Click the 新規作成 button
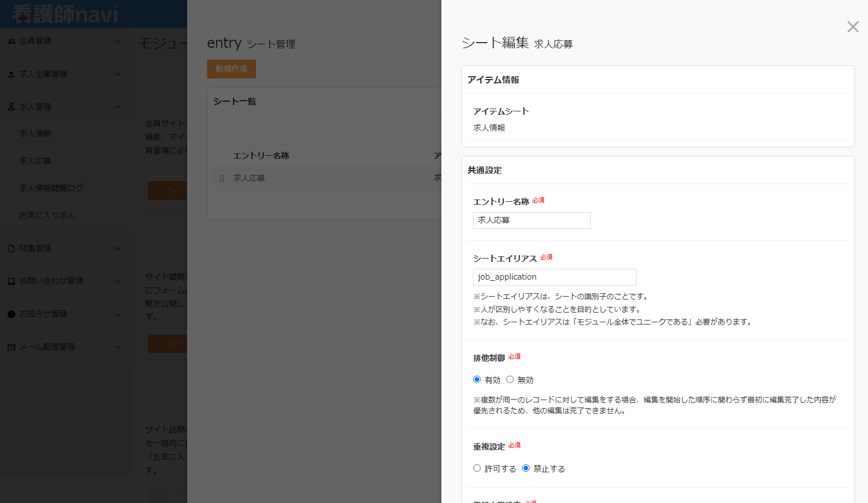 click(x=232, y=69)
